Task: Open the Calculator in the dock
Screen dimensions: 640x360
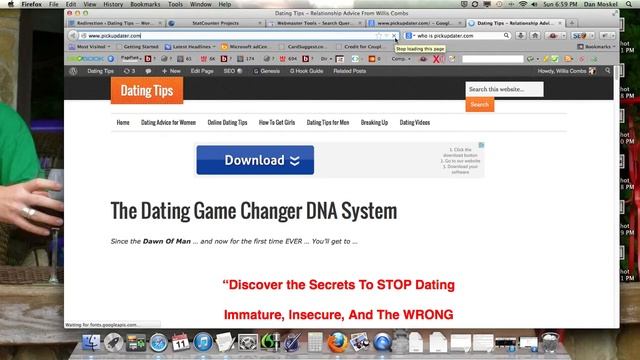Action: click(x=315, y=342)
